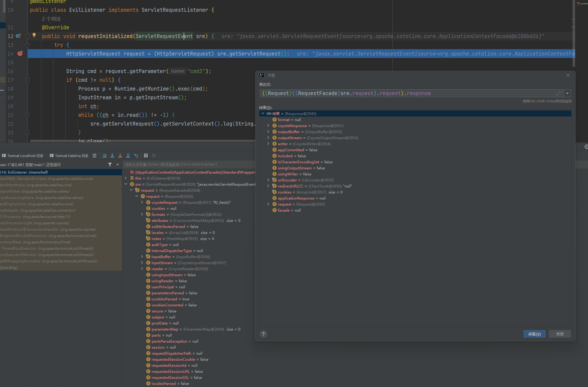The image size is (588, 387).
Task: Click the Run to Cursor icon
Action: [136, 156]
